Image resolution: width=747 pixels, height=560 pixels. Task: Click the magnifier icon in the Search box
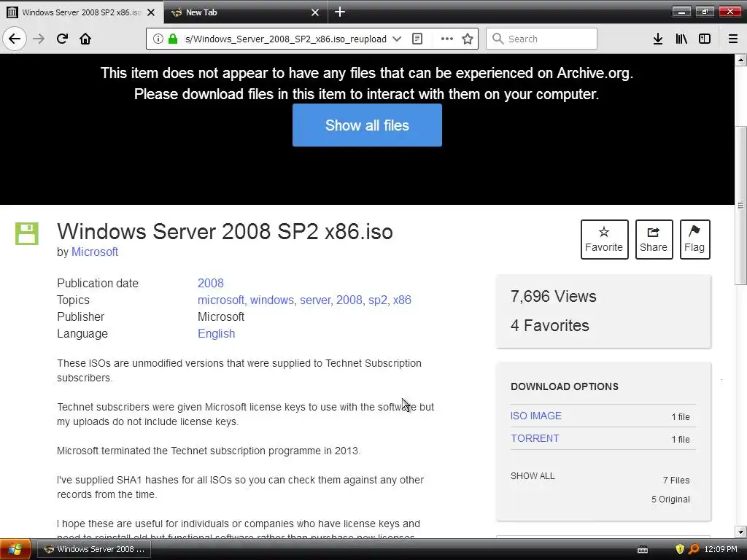[498, 39]
